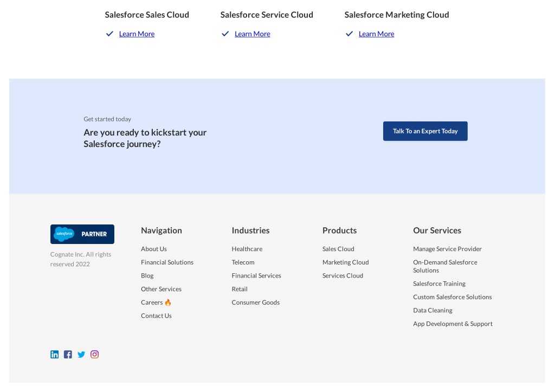Go to About Us in footer
The image size is (555, 392).
[x=153, y=249]
